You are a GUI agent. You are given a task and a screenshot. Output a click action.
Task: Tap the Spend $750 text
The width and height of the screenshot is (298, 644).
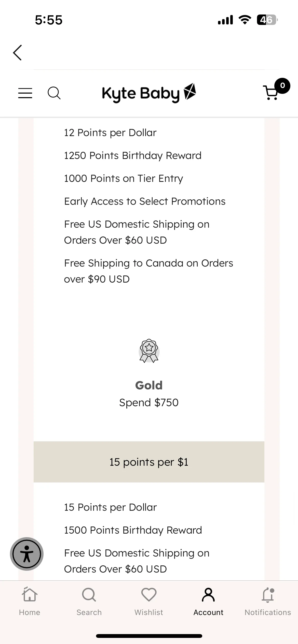tap(149, 403)
